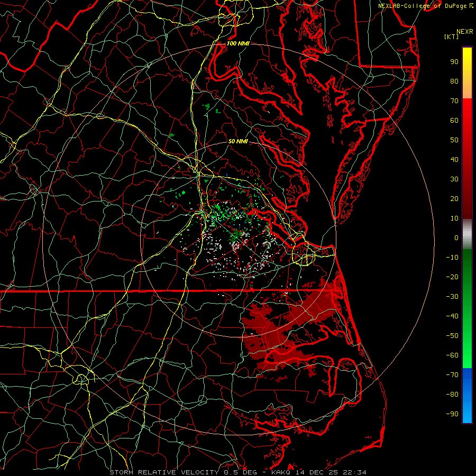This screenshot has height=476, width=476.
Task: Click the "[KT]" units label above color bar
Action: (x=452, y=36)
